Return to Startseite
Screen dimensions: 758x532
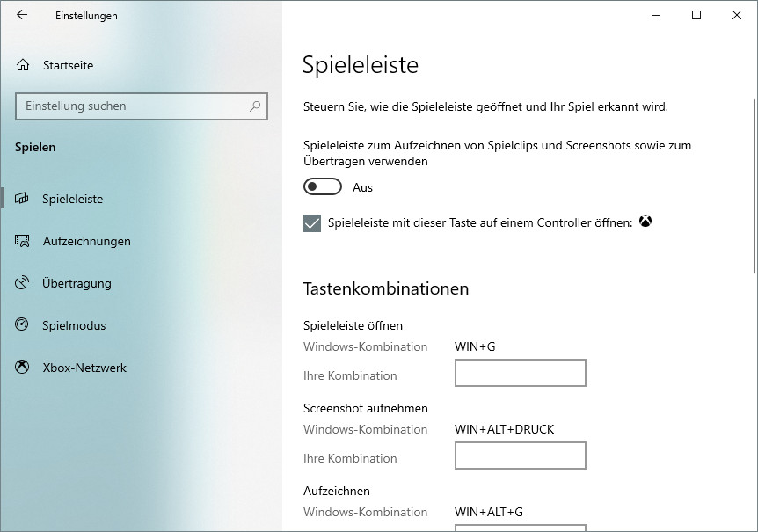pos(68,65)
